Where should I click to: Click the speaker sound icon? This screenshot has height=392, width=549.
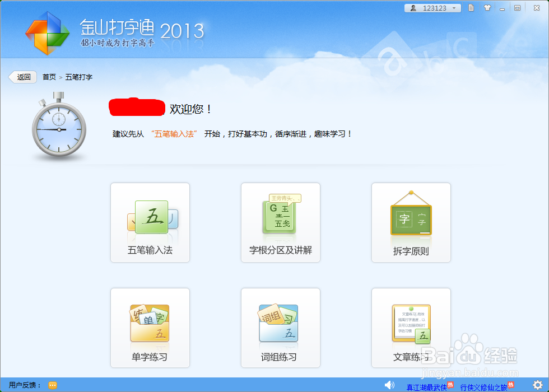point(389,385)
